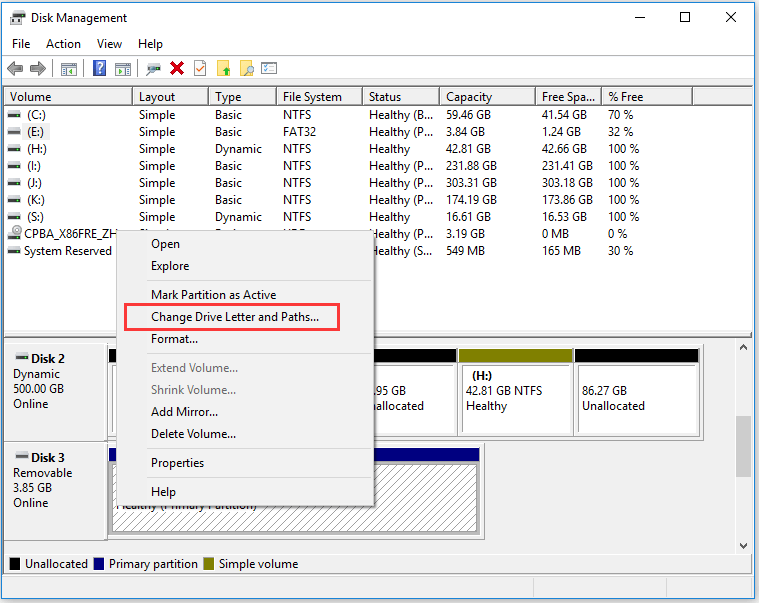This screenshot has height=603, width=759.
Task: Click the red X delete toolbar icon
Action: (177, 68)
